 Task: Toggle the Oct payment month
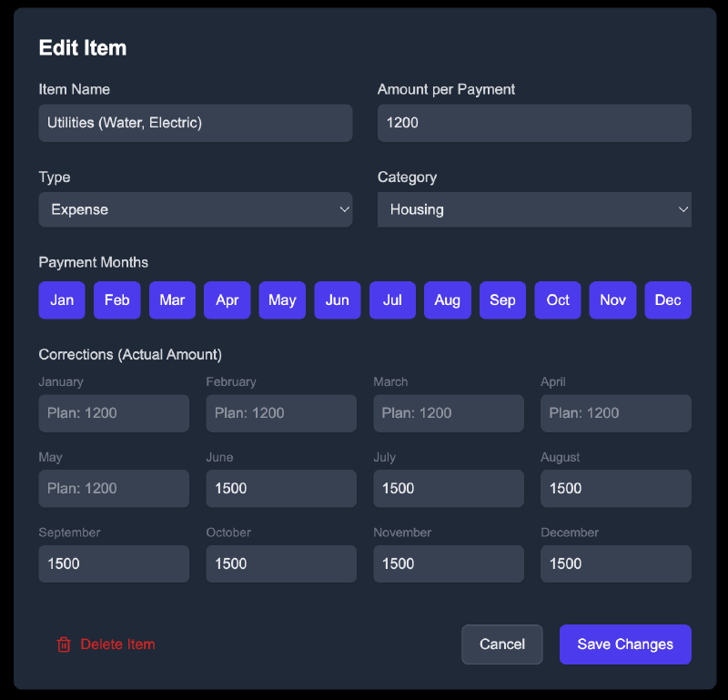tap(557, 299)
